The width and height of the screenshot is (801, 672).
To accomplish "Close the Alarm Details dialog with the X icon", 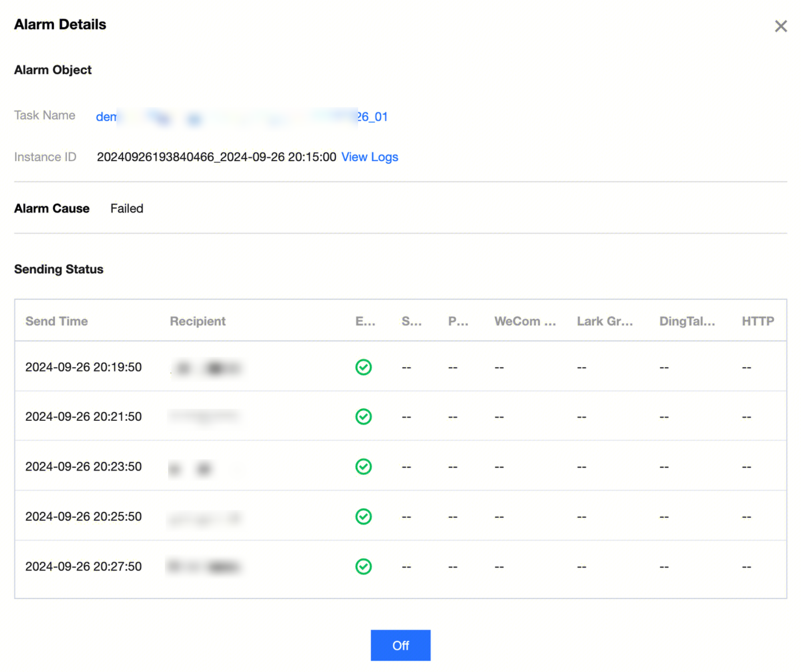I will pos(780,26).
